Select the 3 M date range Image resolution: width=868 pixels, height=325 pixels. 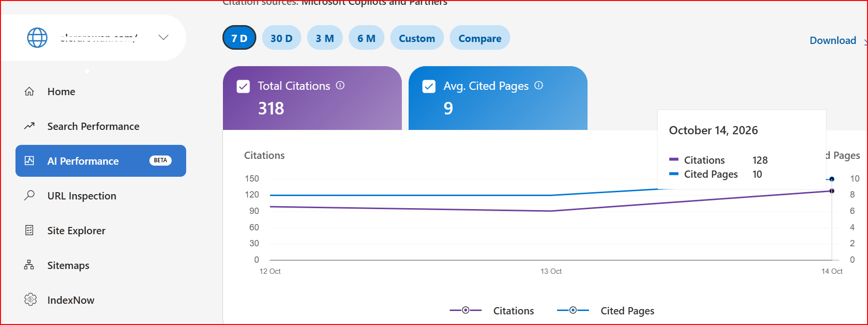click(x=325, y=38)
